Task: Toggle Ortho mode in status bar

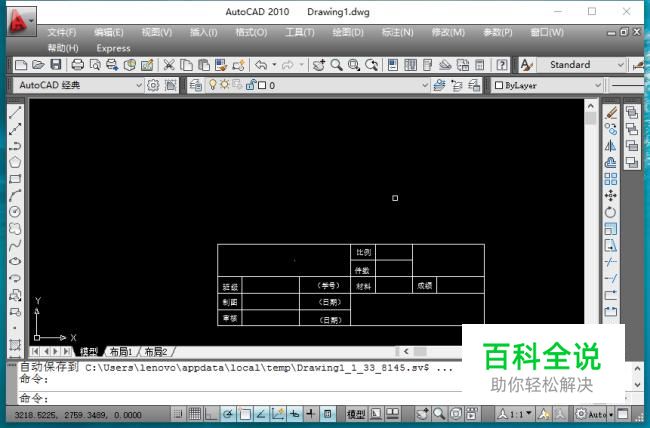Action: (x=211, y=413)
